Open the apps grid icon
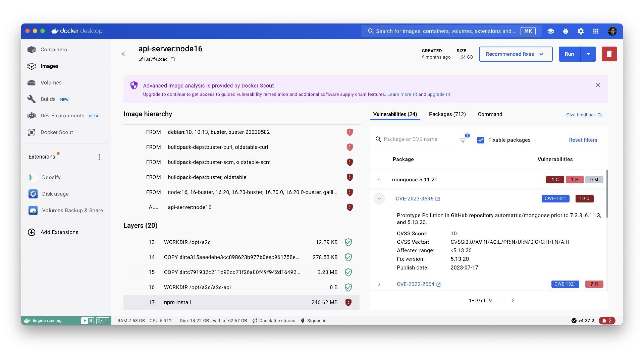The width and height of the screenshot is (644, 362). pyautogui.click(x=596, y=31)
